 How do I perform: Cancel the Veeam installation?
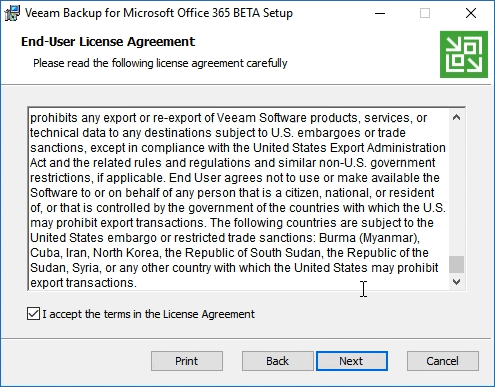pos(443,361)
